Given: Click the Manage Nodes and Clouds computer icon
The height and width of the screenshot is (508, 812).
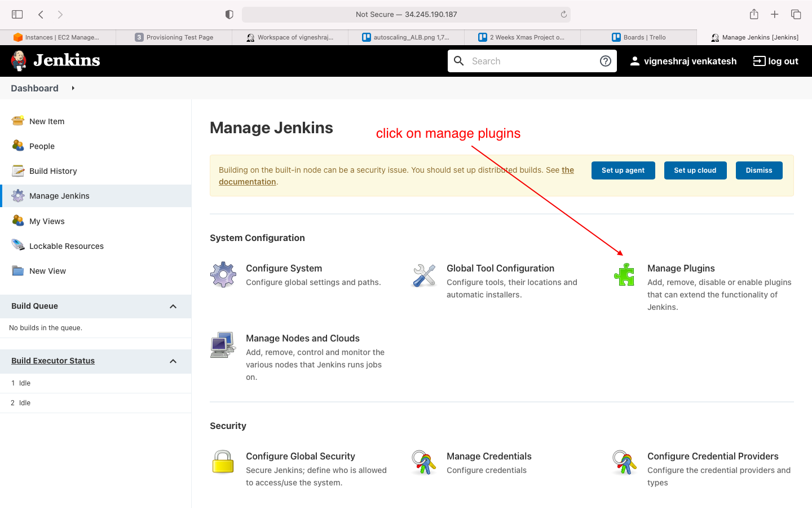Looking at the screenshot, I should tap(223, 345).
